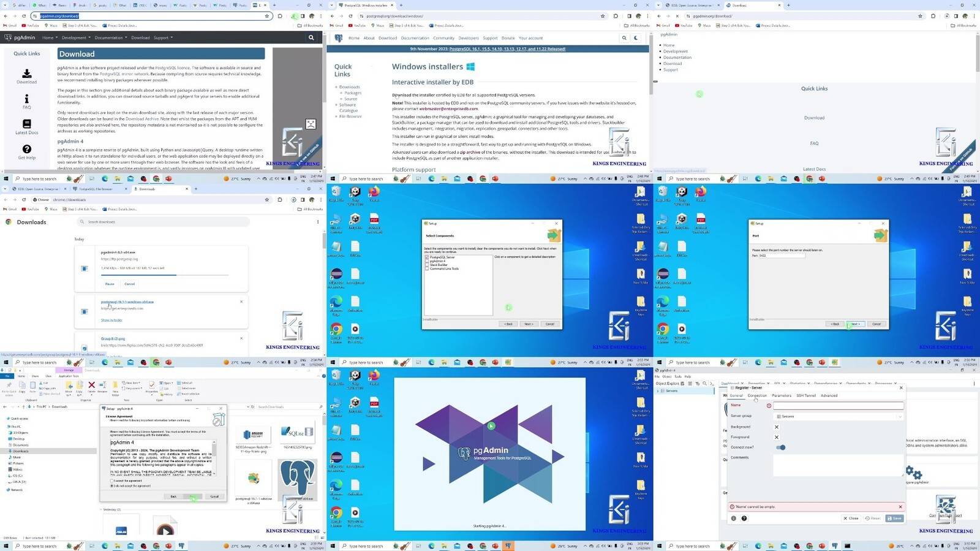Click the pgAdmin logo on the website navbar
Viewport: 980px width, 551px height.
pyautogui.click(x=20, y=37)
